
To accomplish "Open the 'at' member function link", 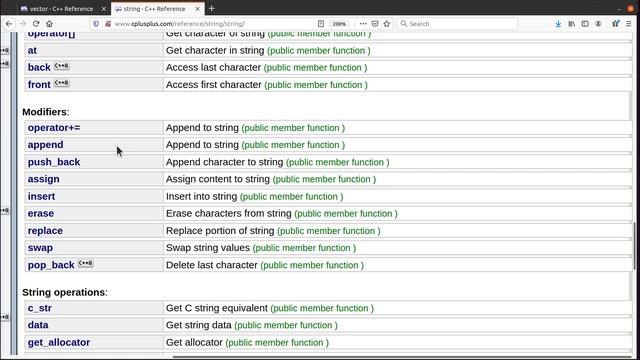I will click(32, 50).
